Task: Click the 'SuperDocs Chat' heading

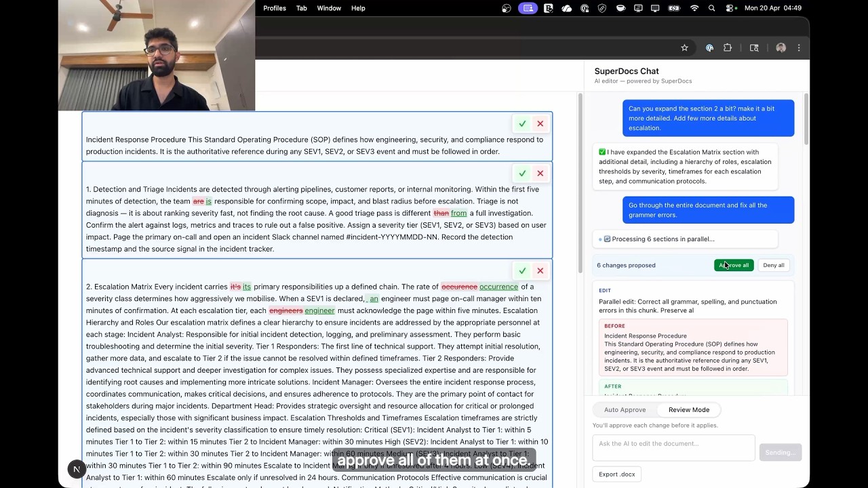Action: [627, 71]
